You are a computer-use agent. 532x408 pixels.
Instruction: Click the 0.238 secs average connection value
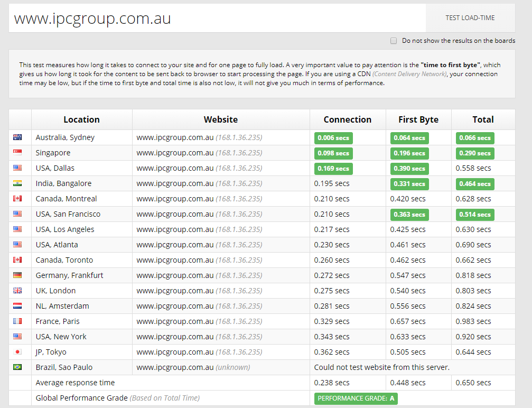tap(332, 383)
